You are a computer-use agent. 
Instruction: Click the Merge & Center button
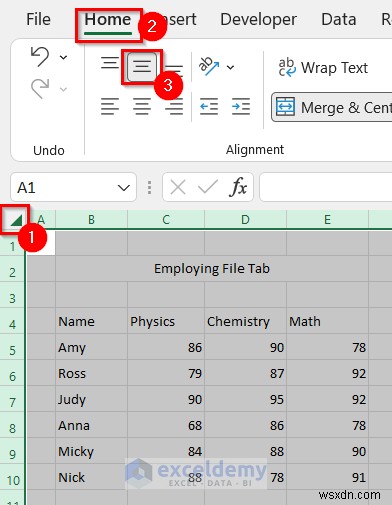pos(332,107)
